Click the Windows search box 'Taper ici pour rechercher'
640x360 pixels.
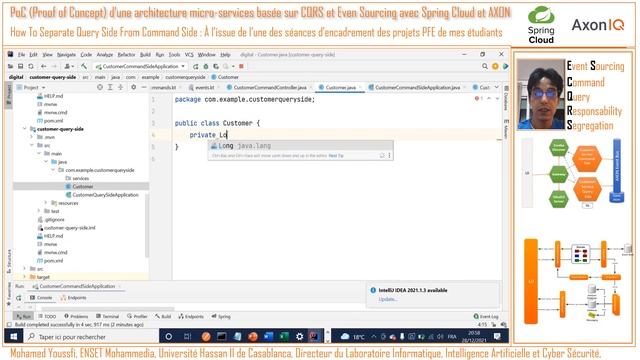91,337
